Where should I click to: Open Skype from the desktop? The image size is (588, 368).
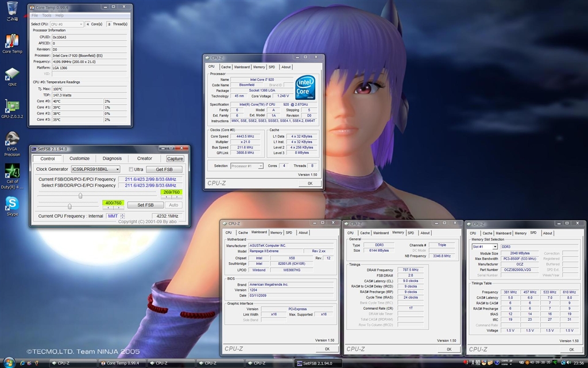(11, 204)
